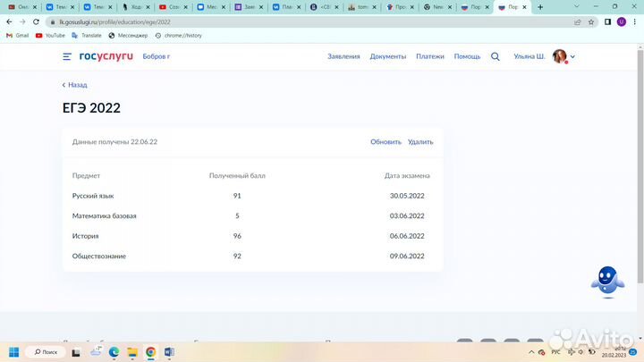This screenshot has height=362, width=644.
Task: Open File Explorer from taskbar
Action: click(x=132, y=352)
